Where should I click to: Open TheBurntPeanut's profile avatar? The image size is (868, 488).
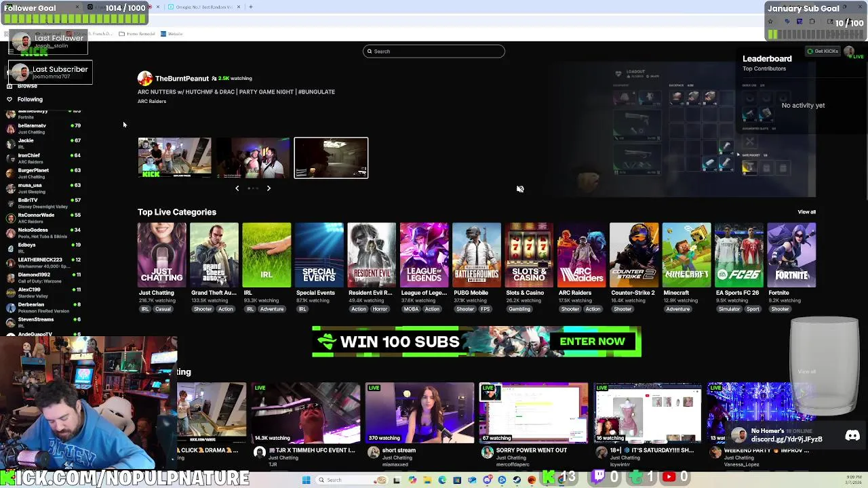click(144, 79)
